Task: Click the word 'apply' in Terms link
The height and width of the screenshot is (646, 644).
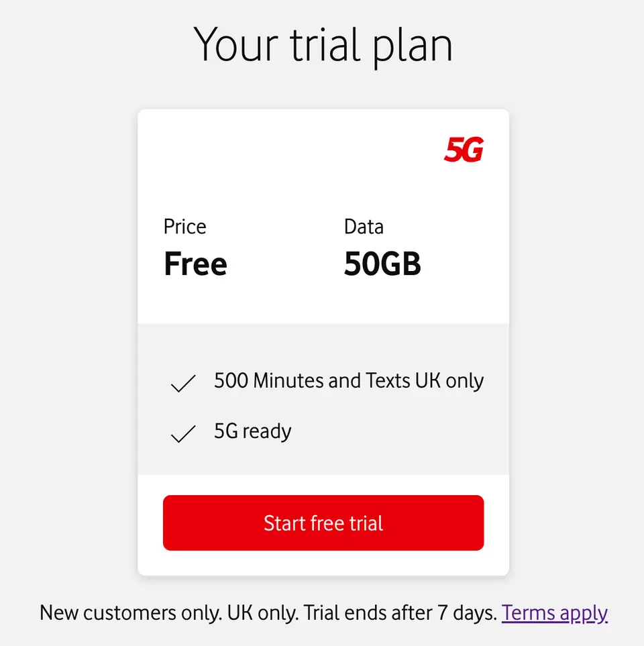Action: point(584,613)
